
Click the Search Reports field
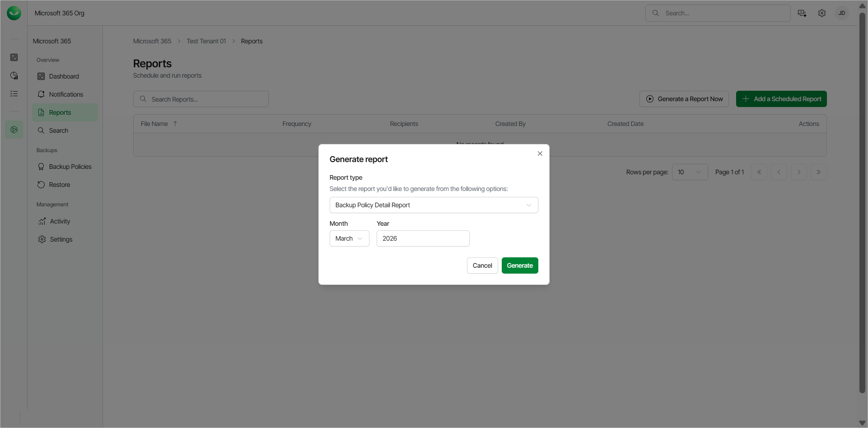pos(201,99)
